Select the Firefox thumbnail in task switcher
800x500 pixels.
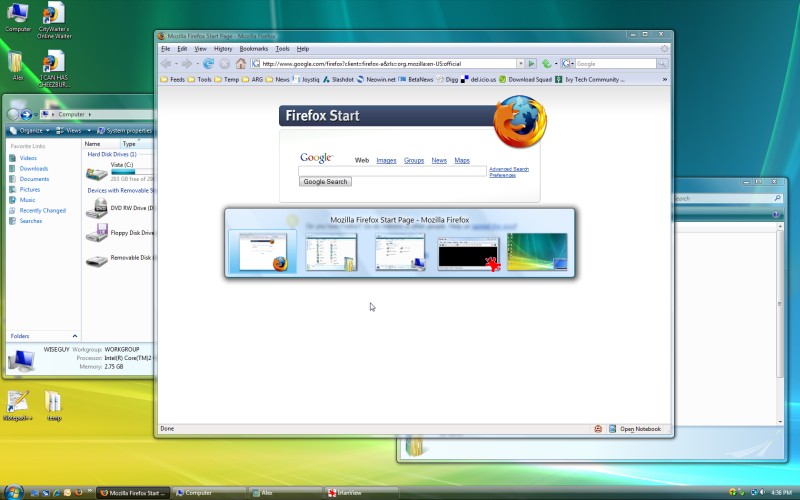click(x=262, y=252)
